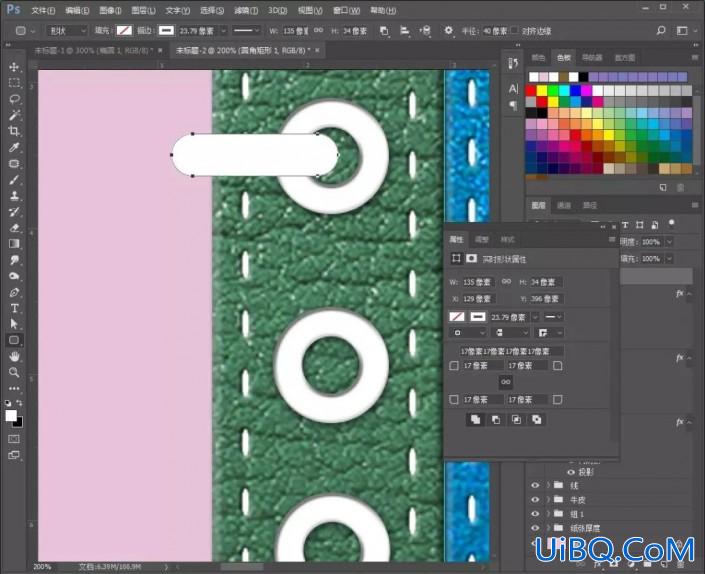The image size is (705, 574).
Task: Toggle the corner radius link button in Properties
Action: 506,382
